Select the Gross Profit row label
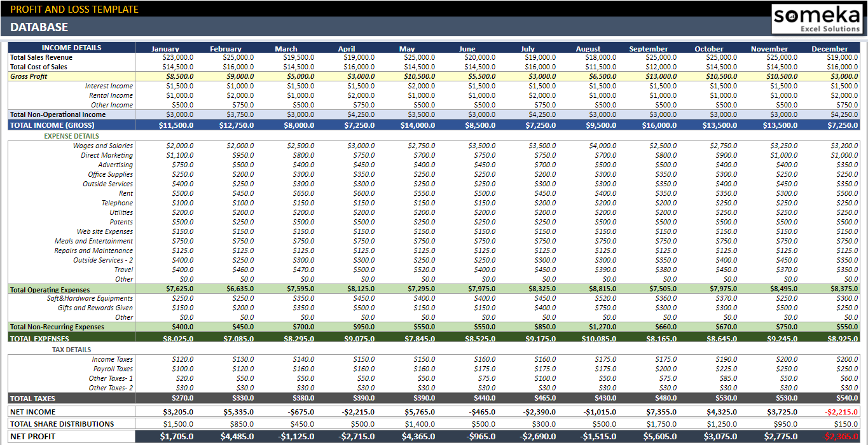This screenshot has height=445, width=868. 29,76
